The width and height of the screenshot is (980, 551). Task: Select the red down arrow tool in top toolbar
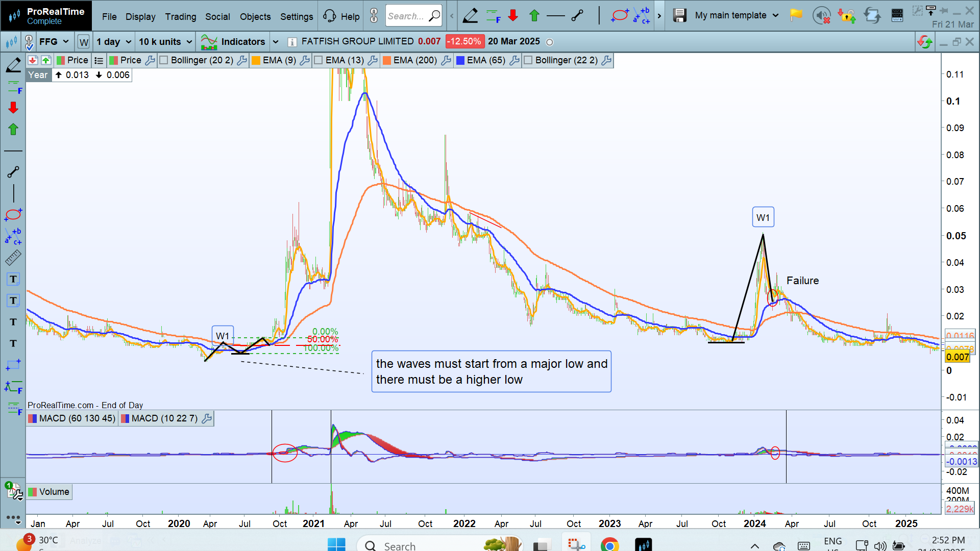[513, 16]
